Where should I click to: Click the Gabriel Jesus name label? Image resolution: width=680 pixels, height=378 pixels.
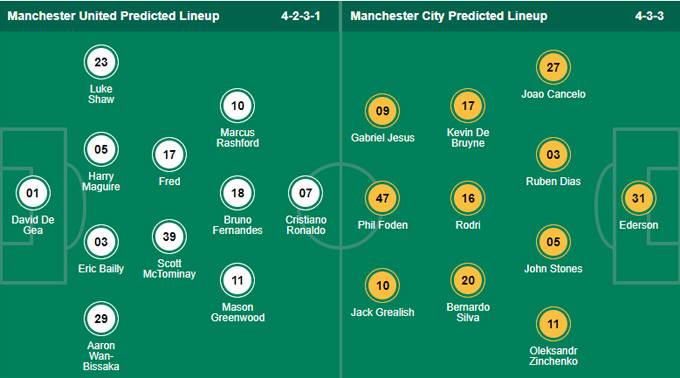[x=382, y=138]
